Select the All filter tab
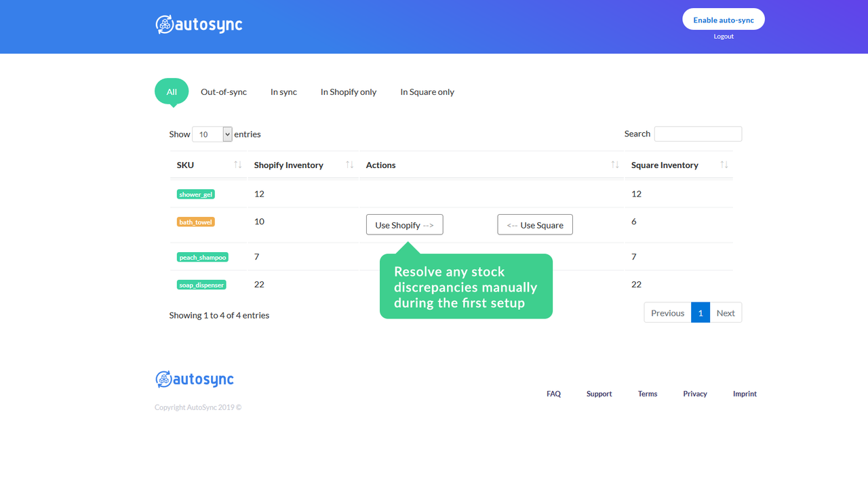Viewport: 868px width, 488px height. point(171,91)
